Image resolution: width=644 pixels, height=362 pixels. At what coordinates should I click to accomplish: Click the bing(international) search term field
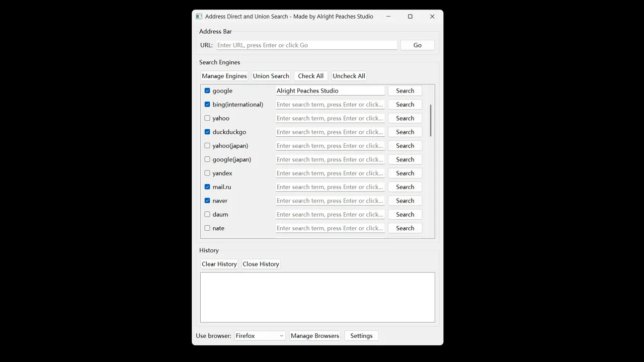point(330,105)
